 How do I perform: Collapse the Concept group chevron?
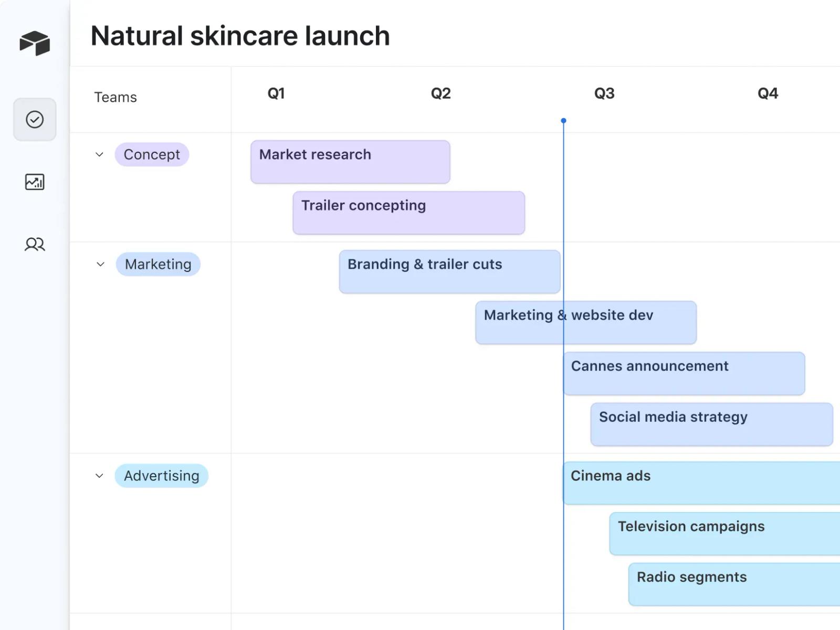click(99, 154)
